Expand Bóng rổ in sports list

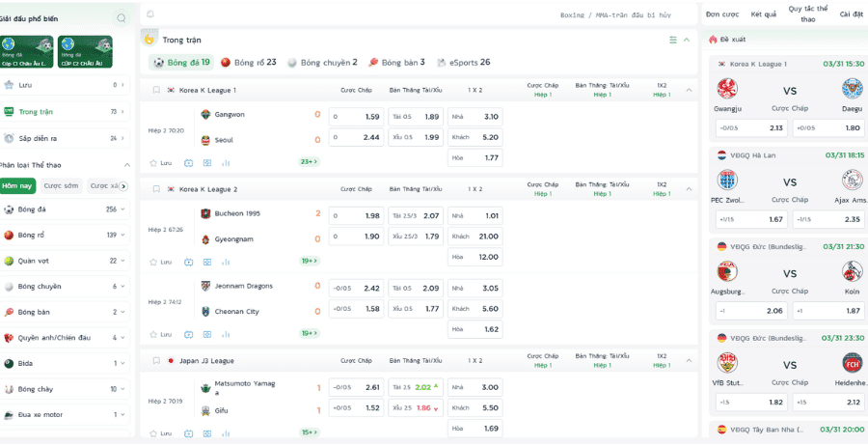point(65,235)
